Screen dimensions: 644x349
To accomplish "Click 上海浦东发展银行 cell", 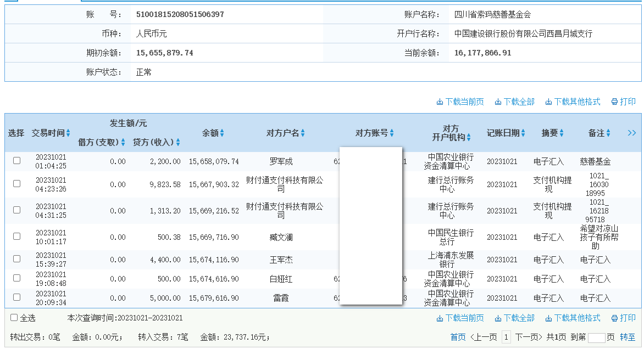I will (451, 260).
